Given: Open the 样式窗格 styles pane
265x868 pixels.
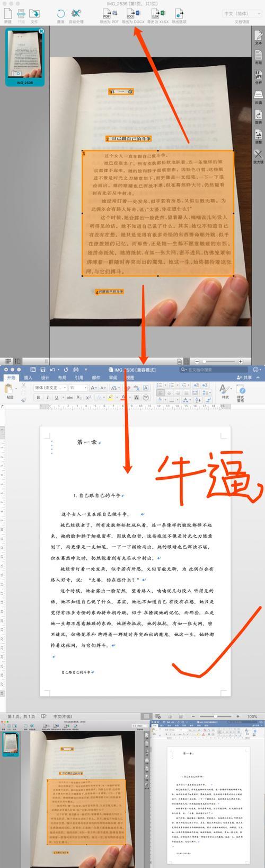Looking at the screenshot, I should (x=241, y=392).
